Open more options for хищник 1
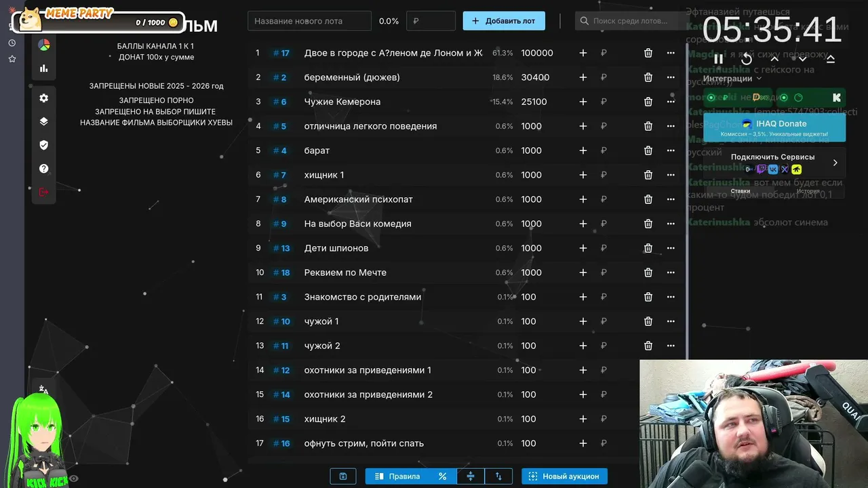868x488 pixels. (671, 175)
